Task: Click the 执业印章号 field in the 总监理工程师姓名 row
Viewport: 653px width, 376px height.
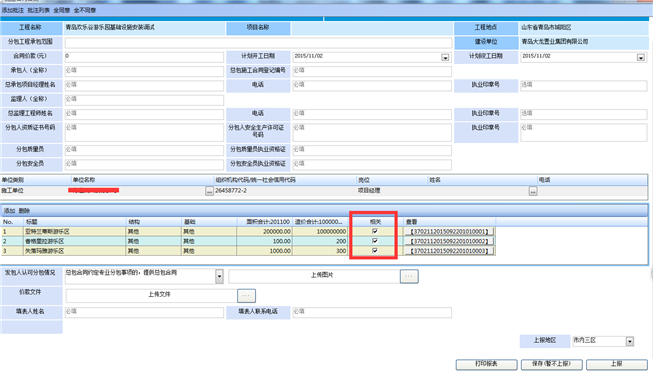Action: 584,115
